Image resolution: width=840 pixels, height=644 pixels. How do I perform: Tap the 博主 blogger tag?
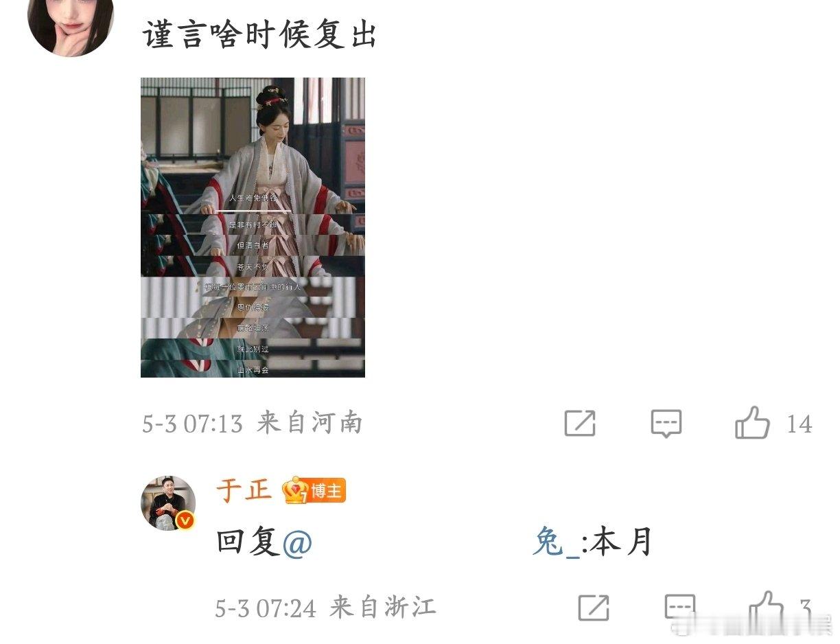[327, 491]
